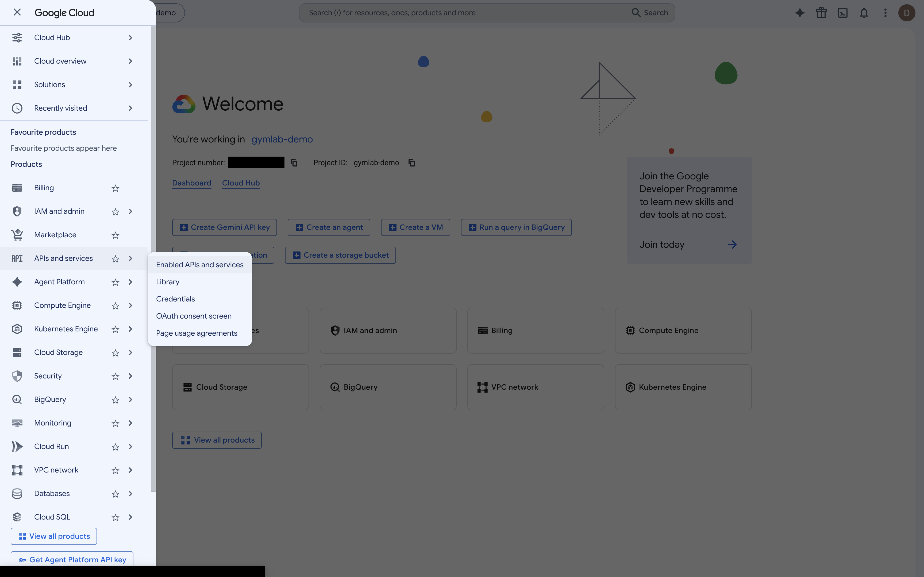Screen dimensions: 924x577
Task: Open the Dashboard link
Action: tap(192, 183)
